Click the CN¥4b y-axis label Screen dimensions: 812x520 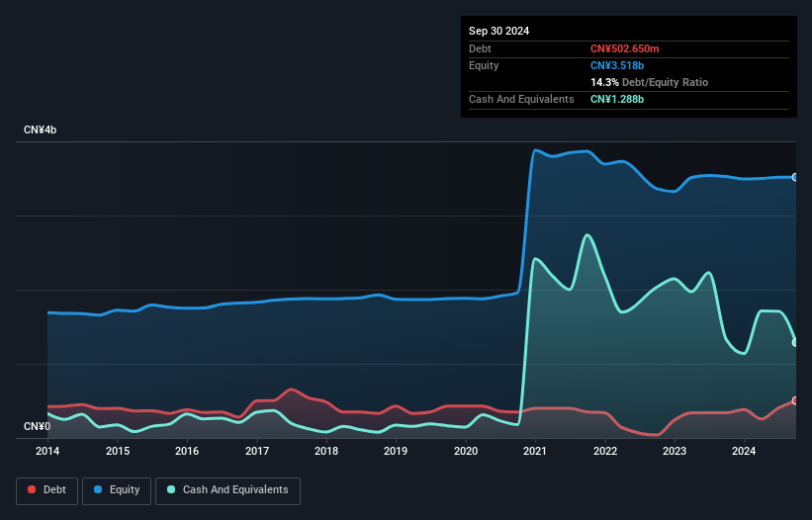pos(40,130)
